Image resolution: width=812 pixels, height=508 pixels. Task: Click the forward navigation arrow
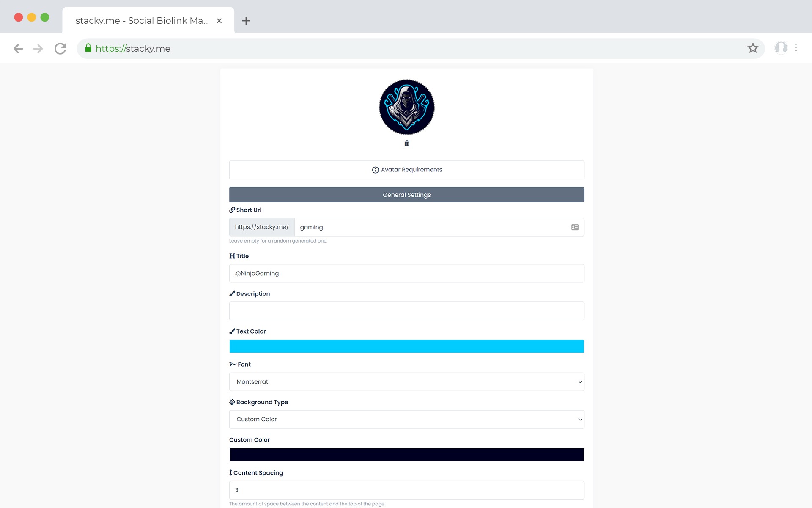tap(38, 49)
